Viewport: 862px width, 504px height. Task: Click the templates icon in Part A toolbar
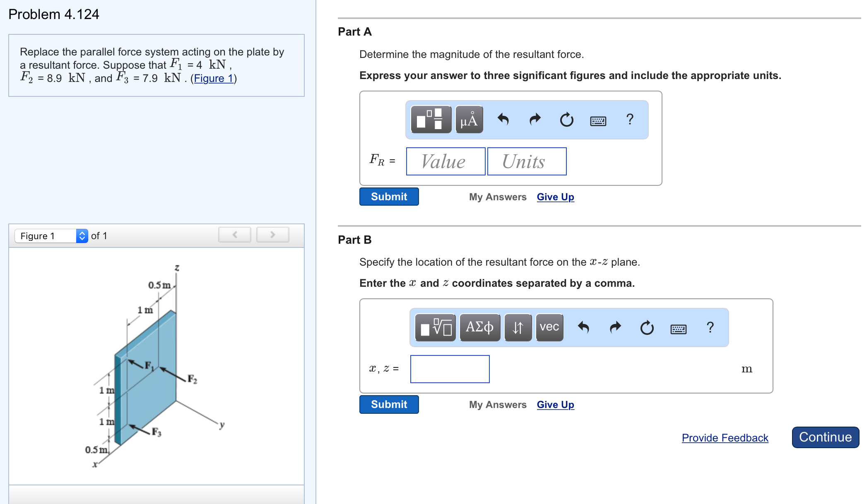click(x=431, y=120)
